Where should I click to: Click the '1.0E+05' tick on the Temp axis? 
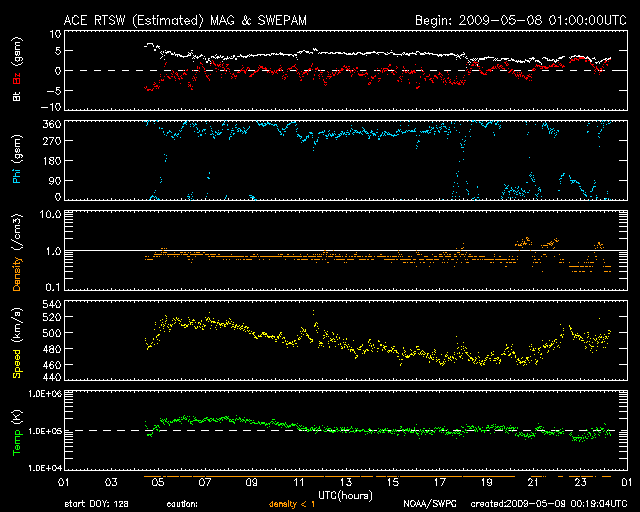coord(45,431)
